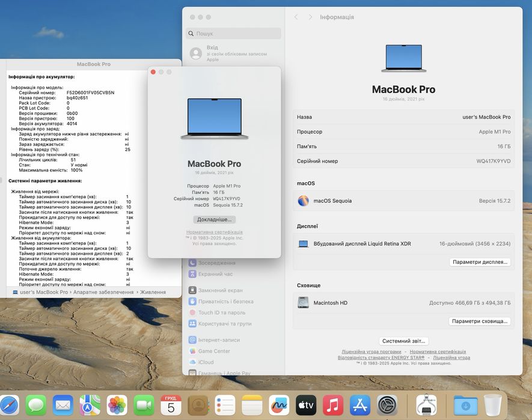Open System Settings icon in Dock

point(387,405)
